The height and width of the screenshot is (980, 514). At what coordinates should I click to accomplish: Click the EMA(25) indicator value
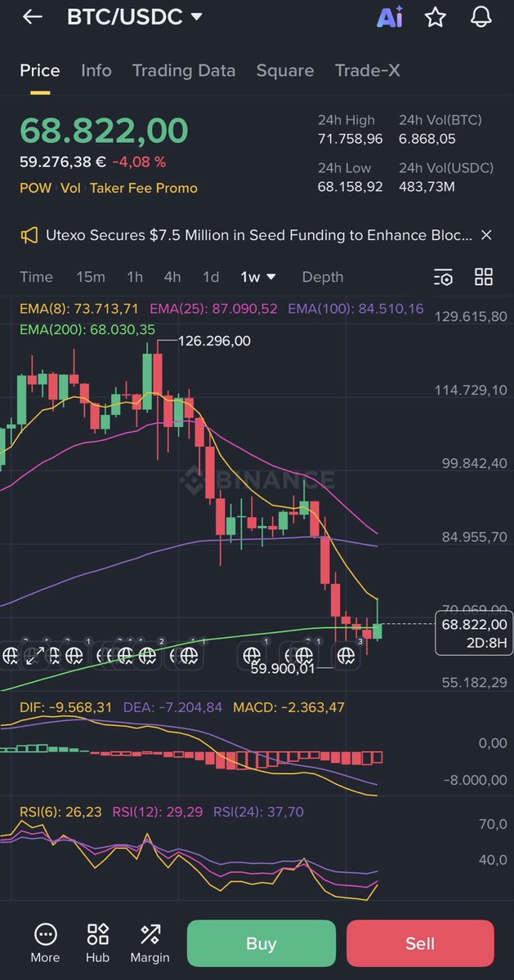tap(214, 308)
